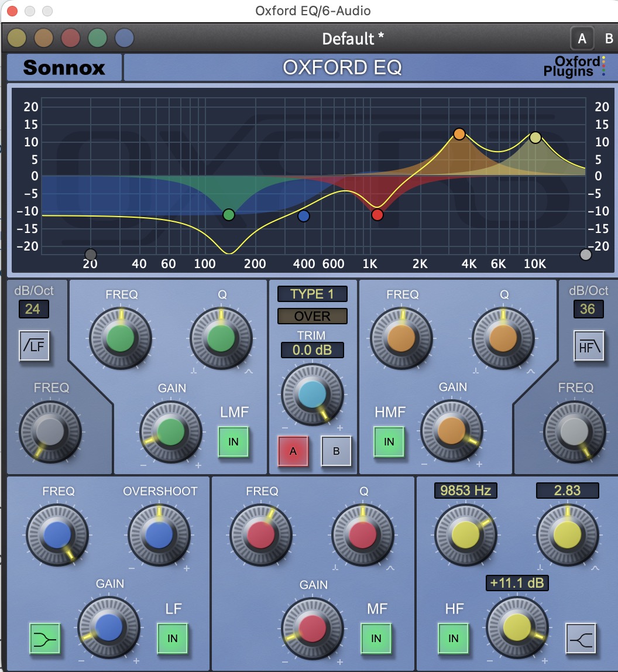Toggle the LF high-pass filter button
Screen dimensions: 618x672
pos(35,345)
